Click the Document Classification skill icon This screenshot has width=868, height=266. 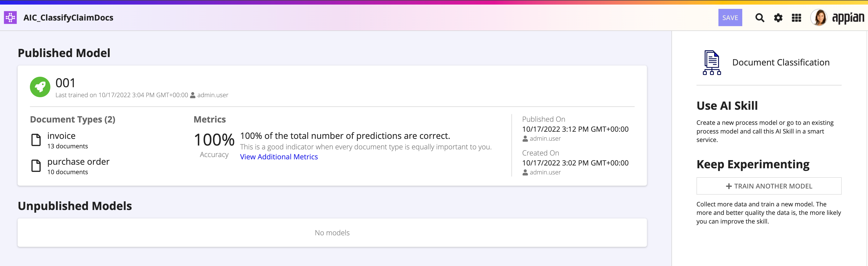[x=712, y=62]
